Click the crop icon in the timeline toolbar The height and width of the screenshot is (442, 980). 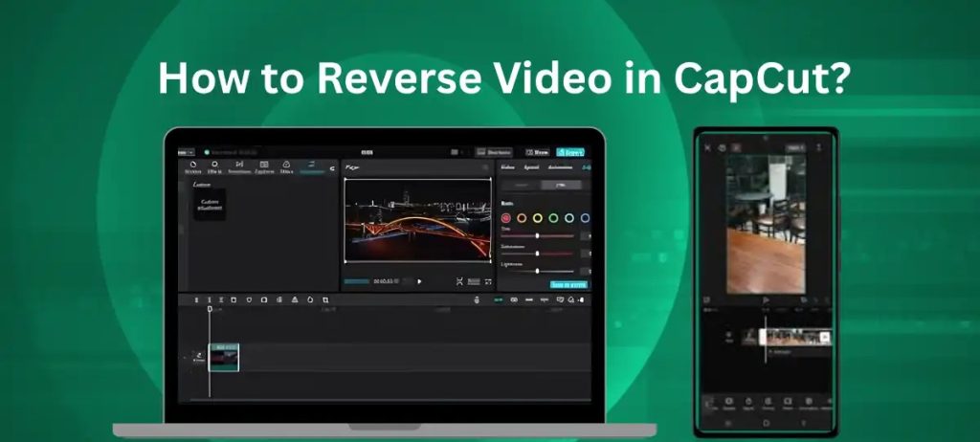325,300
